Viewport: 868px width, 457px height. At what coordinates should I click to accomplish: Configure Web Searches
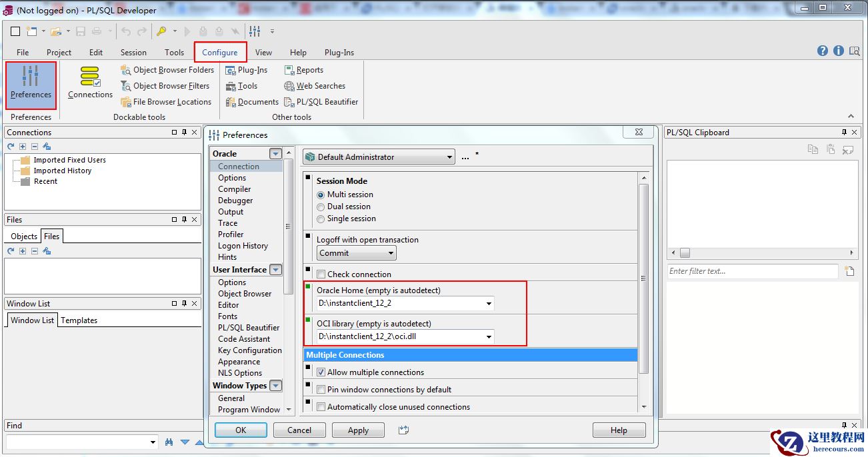315,86
